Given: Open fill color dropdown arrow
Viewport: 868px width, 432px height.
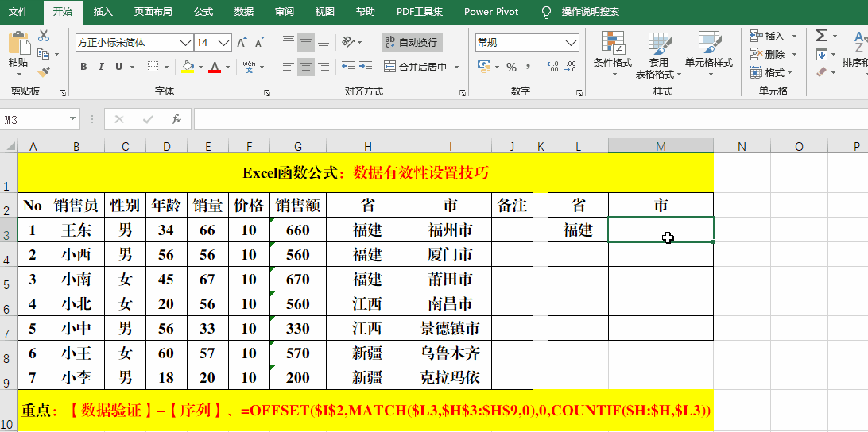Looking at the screenshot, I should click(x=200, y=67).
